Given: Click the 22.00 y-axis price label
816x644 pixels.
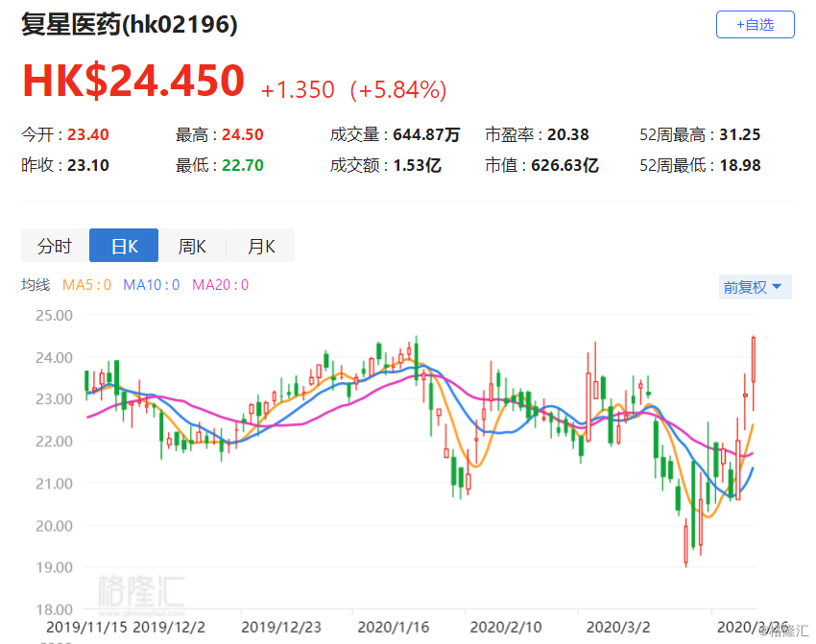Looking at the screenshot, I should click(x=54, y=441).
